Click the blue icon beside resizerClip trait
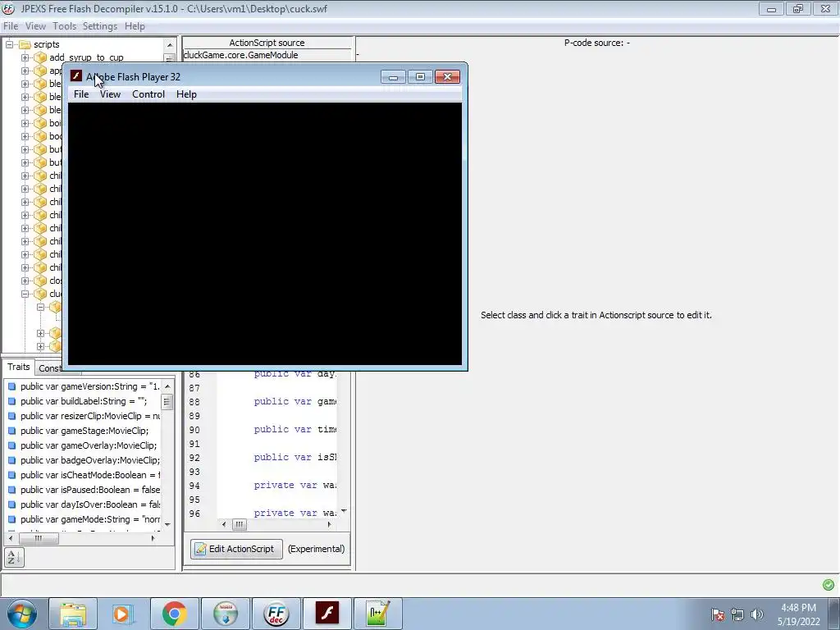Screen dimensions: 840x630 pos(11,416)
